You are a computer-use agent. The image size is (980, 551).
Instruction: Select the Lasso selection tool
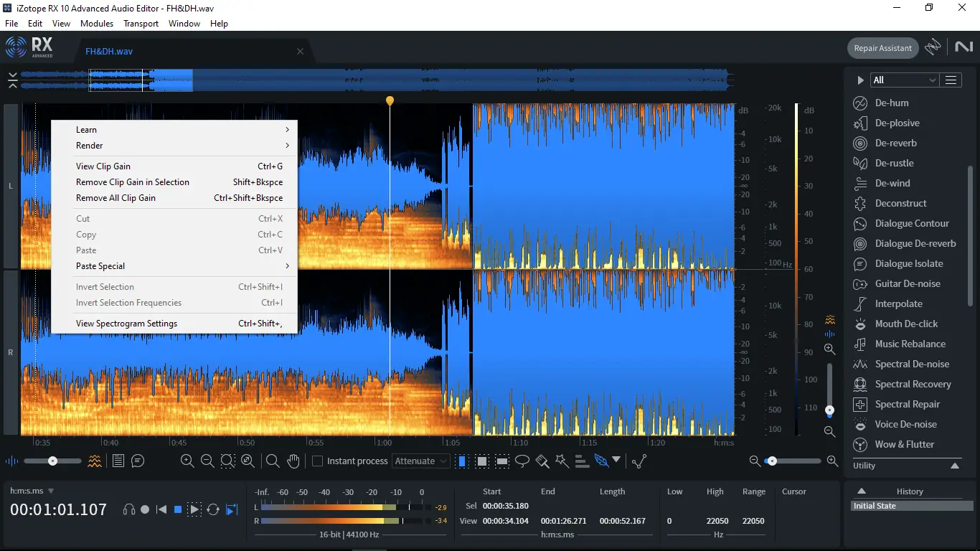tap(522, 461)
